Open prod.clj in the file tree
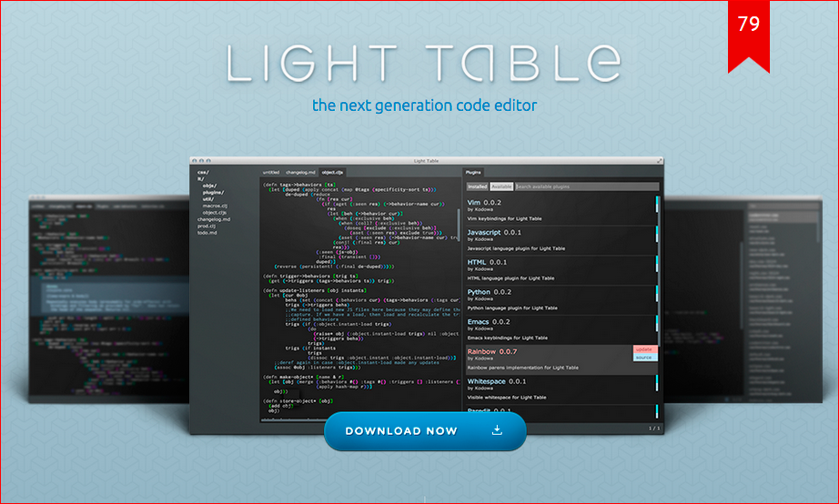 pos(206,226)
